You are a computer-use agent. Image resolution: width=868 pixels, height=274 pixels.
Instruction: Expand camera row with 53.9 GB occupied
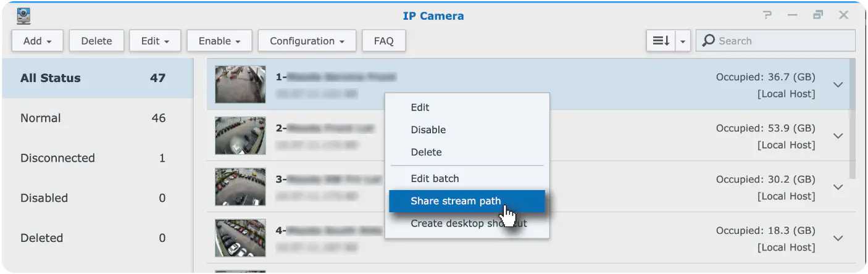[x=838, y=136]
